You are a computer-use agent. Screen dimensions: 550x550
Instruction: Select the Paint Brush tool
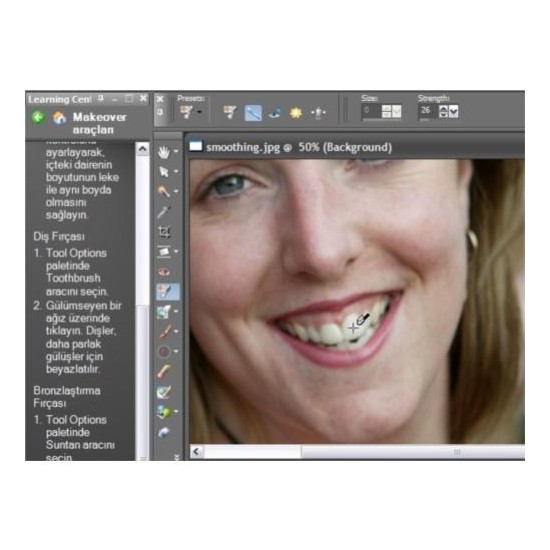164,331
